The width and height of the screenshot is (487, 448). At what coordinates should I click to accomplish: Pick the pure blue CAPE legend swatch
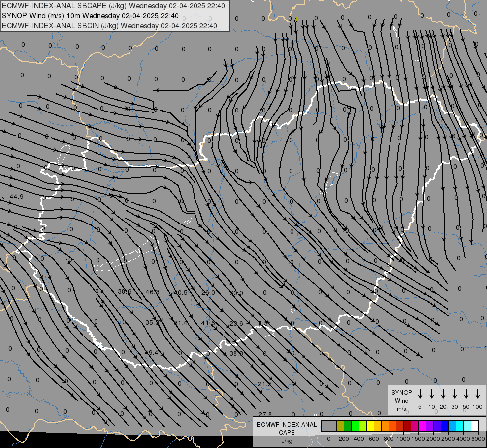[444, 426]
